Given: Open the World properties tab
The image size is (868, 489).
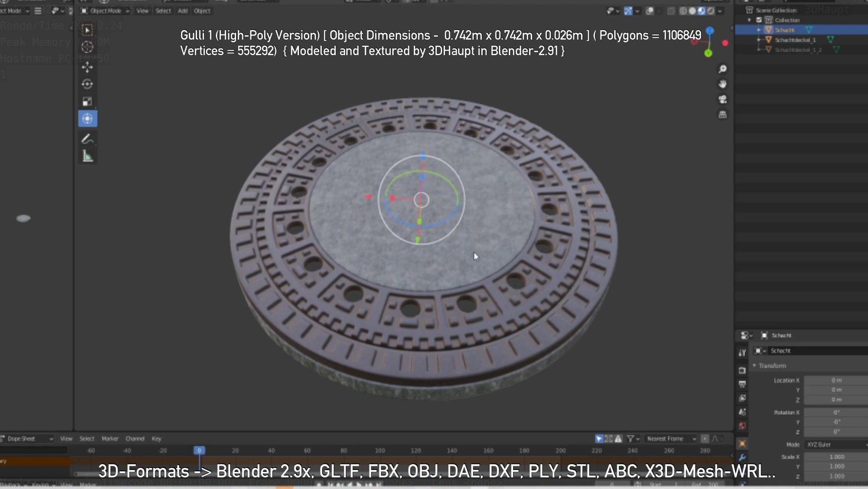Looking at the screenshot, I should tap(742, 426).
